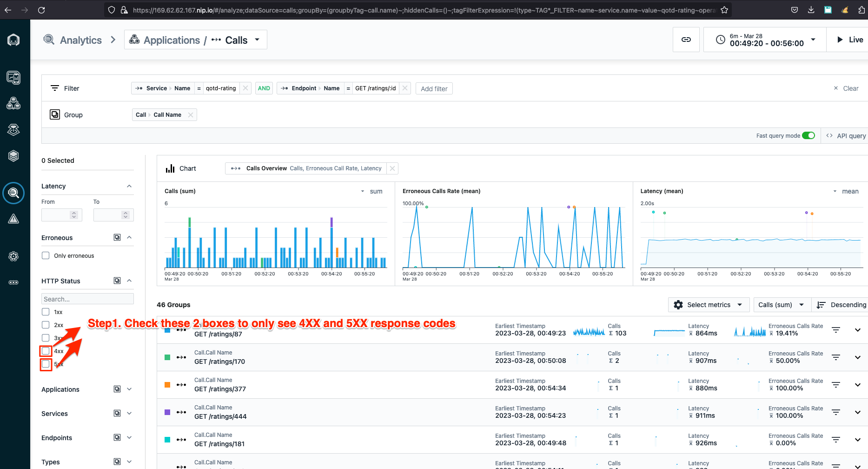Go to Analytics breadcrumb
Image resolution: width=868 pixels, height=469 pixels.
click(x=73, y=40)
